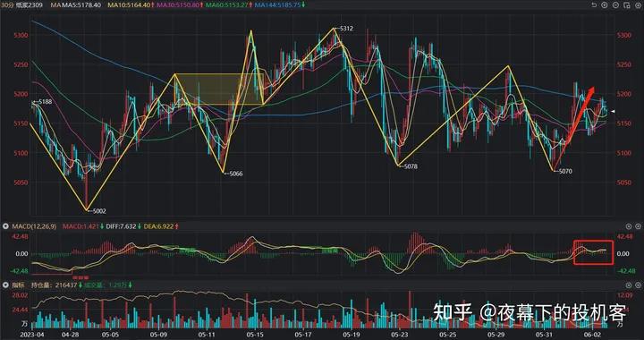The height and width of the screenshot is (340, 644).
Task: Click the 5066 low price marker
Action: 233,174
